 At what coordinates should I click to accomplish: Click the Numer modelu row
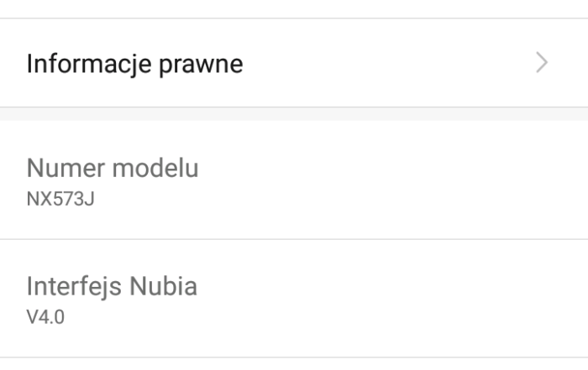click(294, 180)
